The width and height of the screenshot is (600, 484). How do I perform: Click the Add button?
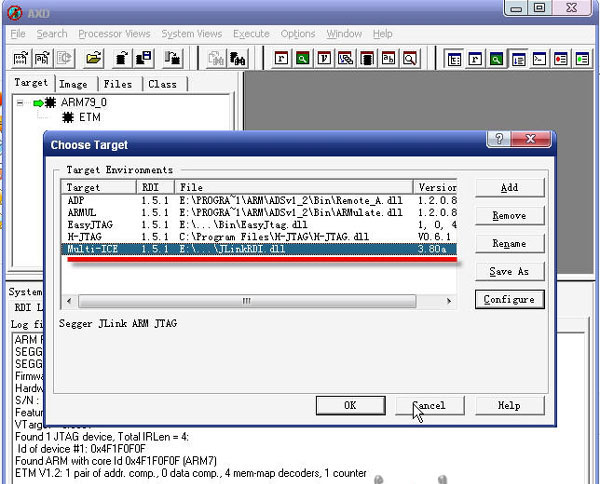[509, 187]
